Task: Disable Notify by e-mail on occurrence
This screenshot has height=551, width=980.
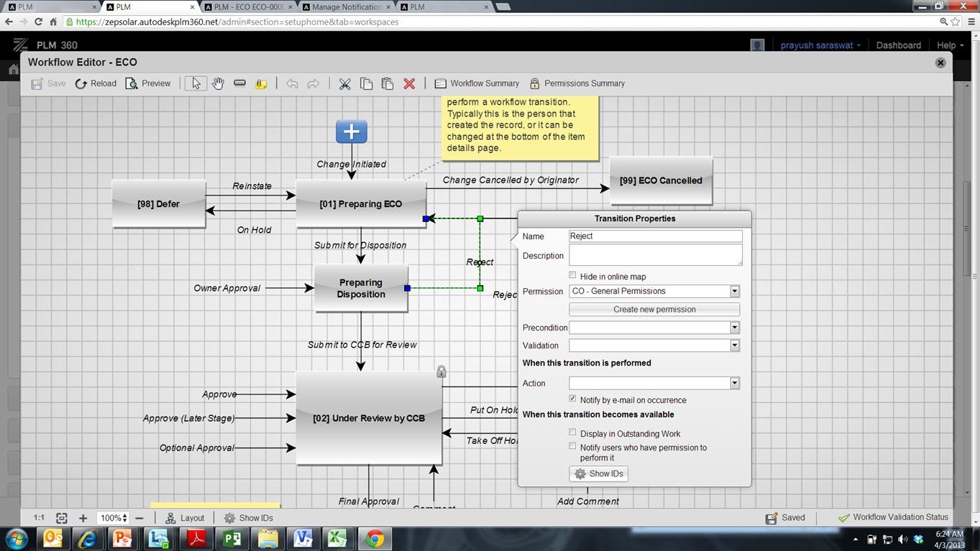Action: pyautogui.click(x=572, y=398)
